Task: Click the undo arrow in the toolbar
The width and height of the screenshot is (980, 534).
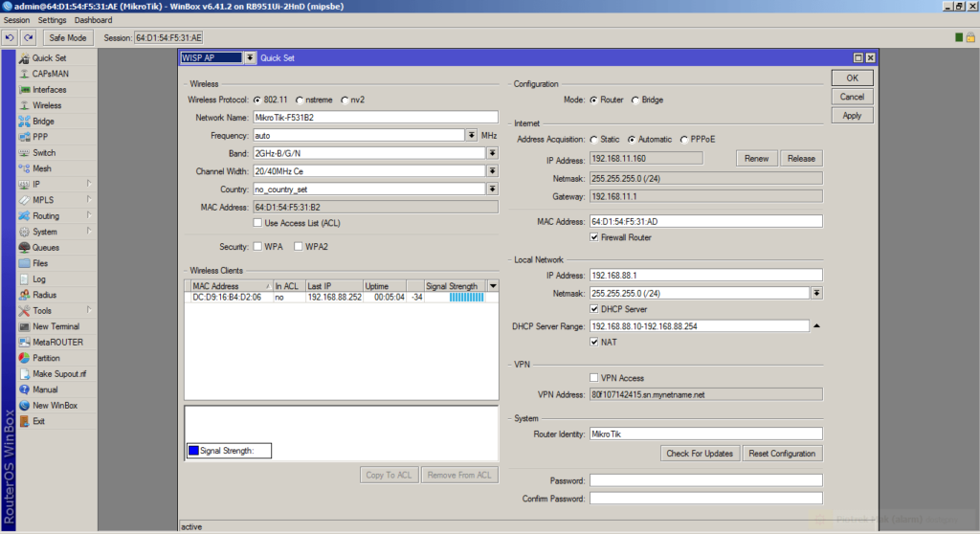Action: tap(10, 37)
